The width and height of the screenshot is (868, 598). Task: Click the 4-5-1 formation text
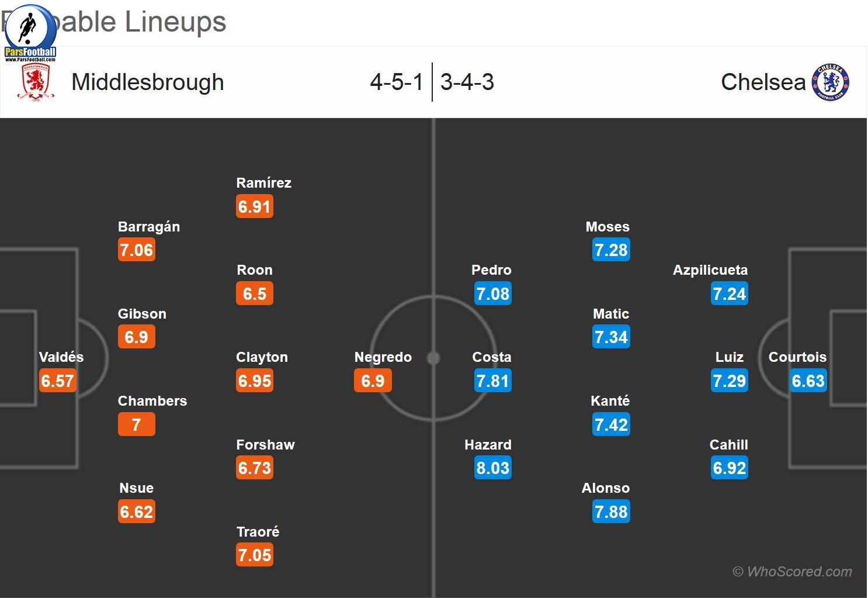click(x=397, y=82)
